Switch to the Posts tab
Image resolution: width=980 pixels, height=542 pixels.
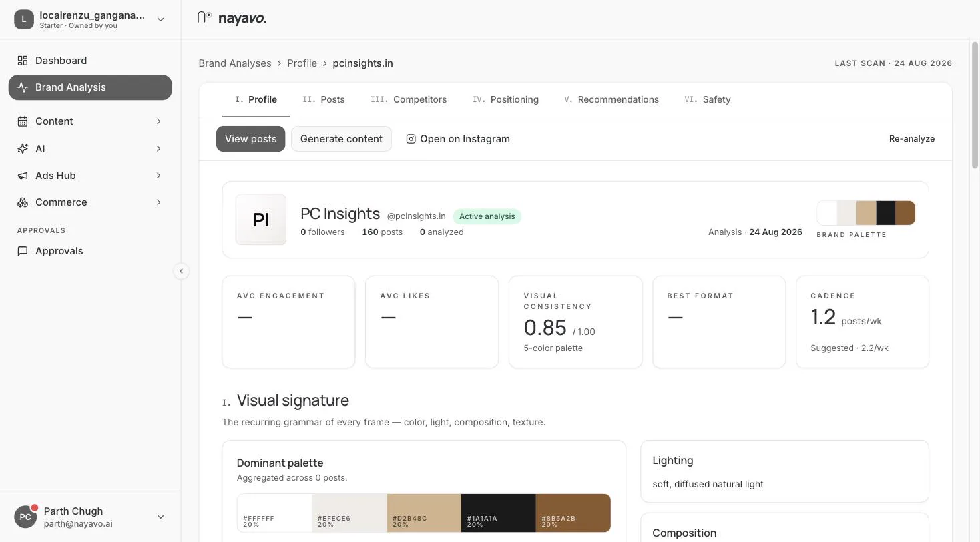point(324,99)
